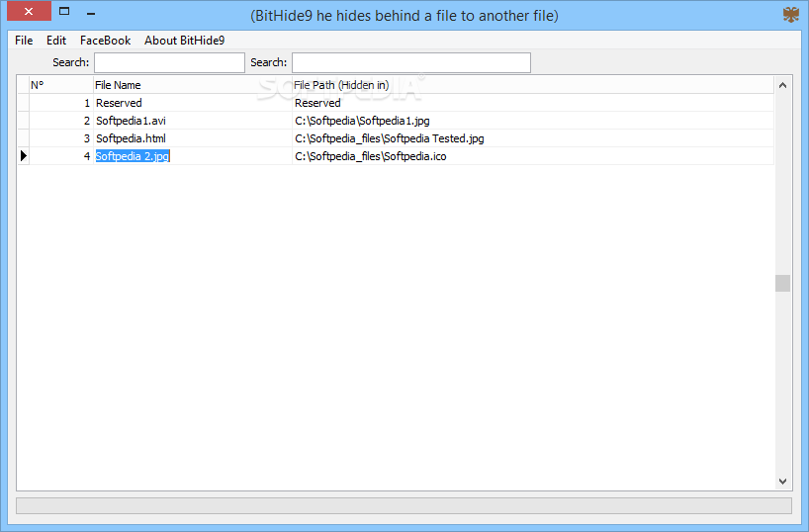Select path ending in Softpedia Tested.jpg
The height and width of the screenshot is (532, 809).
pos(532,138)
